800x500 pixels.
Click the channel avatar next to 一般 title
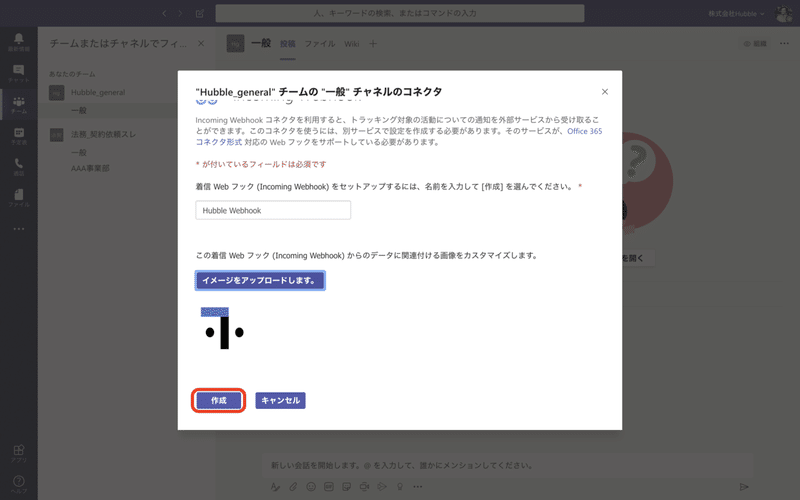pos(236,44)
